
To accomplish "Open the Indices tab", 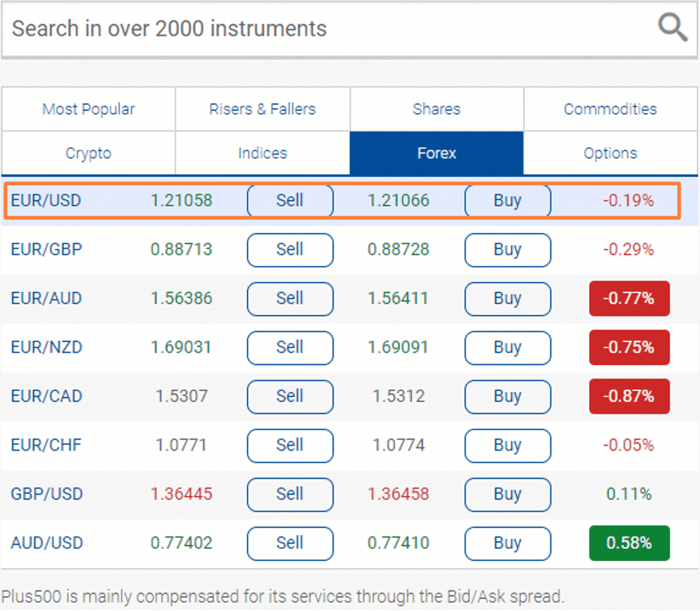I will (x=263, y=153).
